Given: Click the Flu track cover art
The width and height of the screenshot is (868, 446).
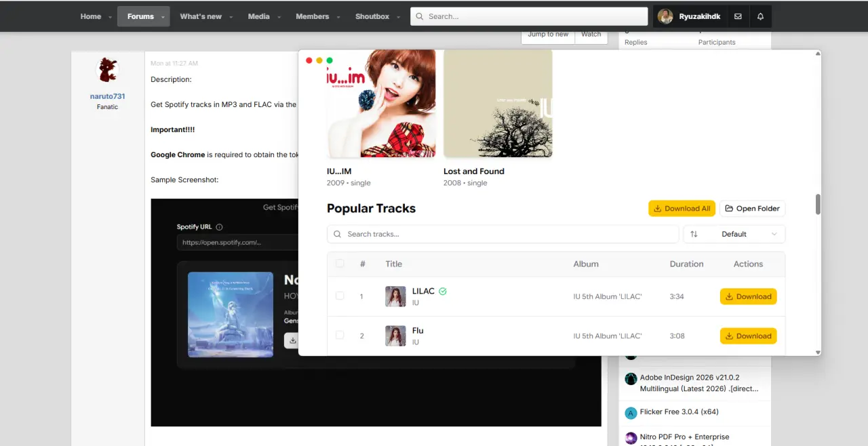Looking at the screenshot, I should (395, 336).
